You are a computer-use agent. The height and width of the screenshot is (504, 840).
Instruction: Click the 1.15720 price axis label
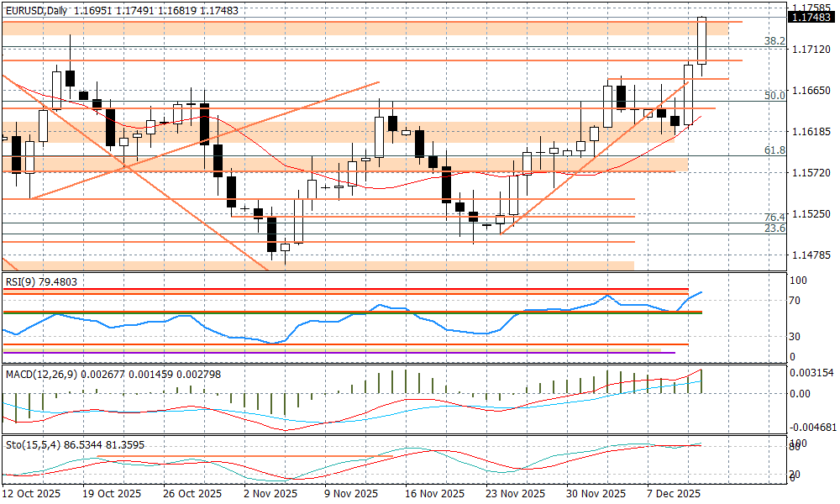[x=812, y=172]
